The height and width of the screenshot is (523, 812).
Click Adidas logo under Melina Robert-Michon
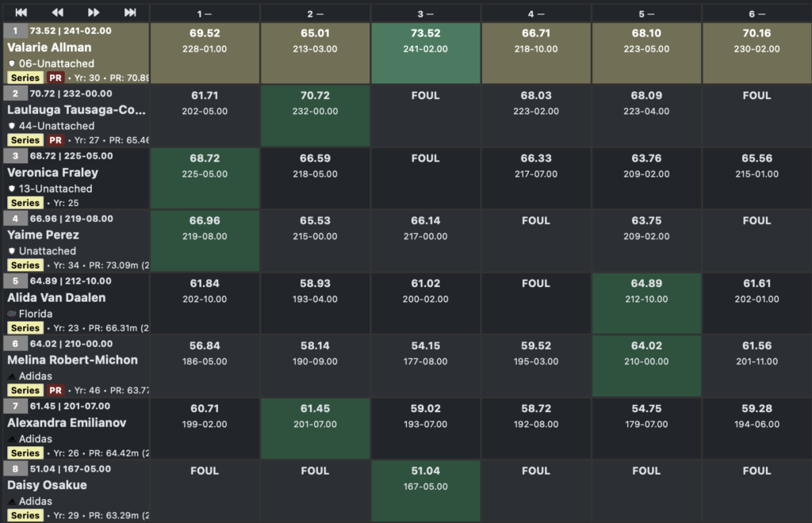click(x=12, y=376)
